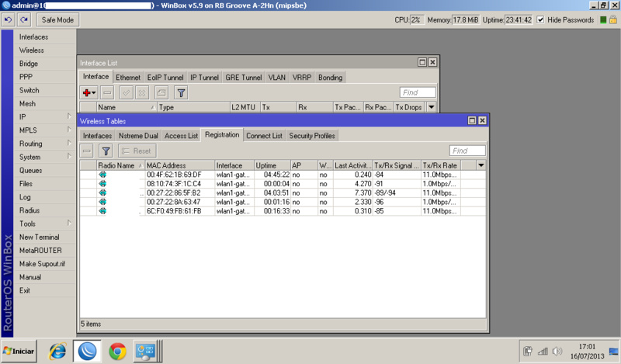Click signal value -89/-94
The height and width of the screenshot is (364, 621).
385,193
